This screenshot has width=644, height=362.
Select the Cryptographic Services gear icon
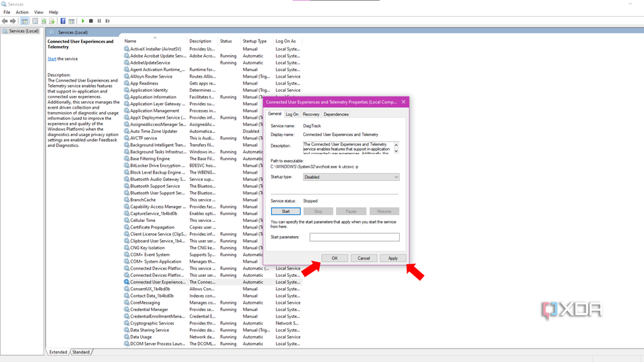127,323
